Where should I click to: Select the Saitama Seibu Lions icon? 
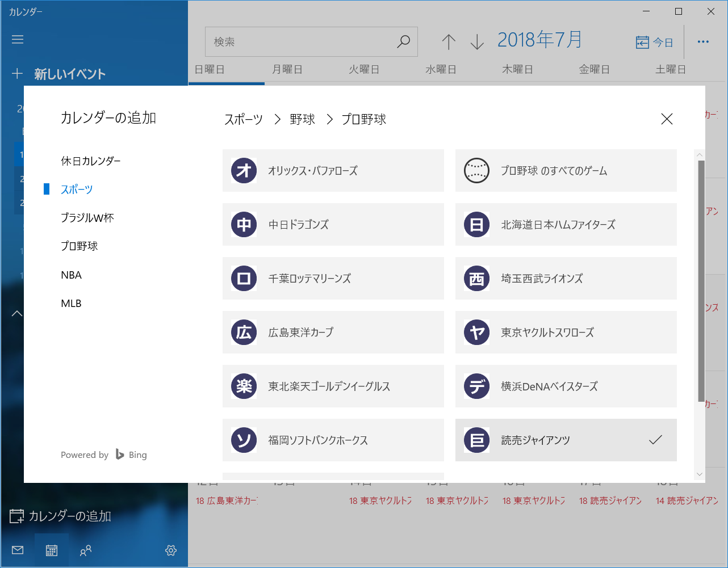click(476, 278)
